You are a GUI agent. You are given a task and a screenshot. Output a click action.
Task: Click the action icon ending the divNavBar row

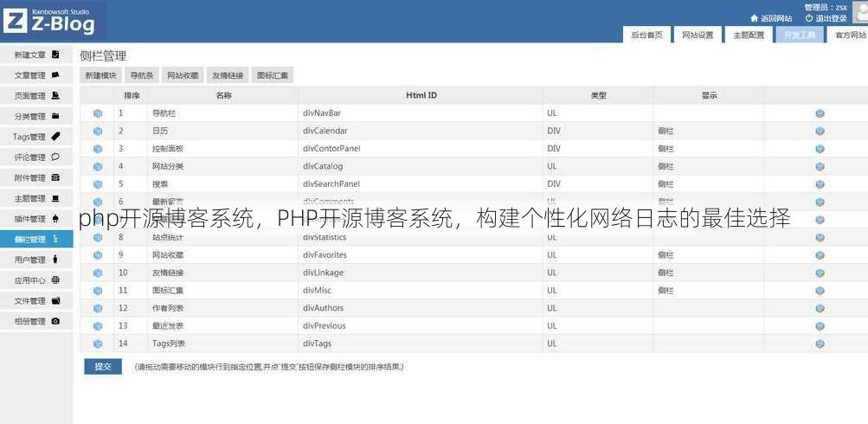(820, 113)
